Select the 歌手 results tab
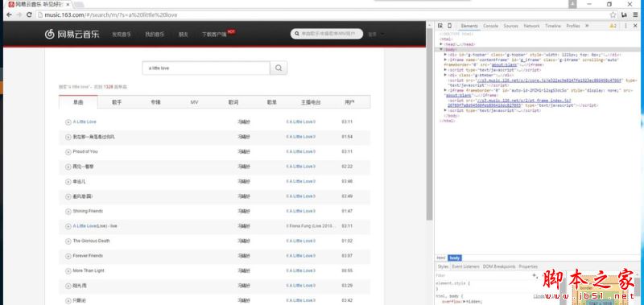Image resolution: width=644 pixels, height=305 pixels. [x=117, y=102]
